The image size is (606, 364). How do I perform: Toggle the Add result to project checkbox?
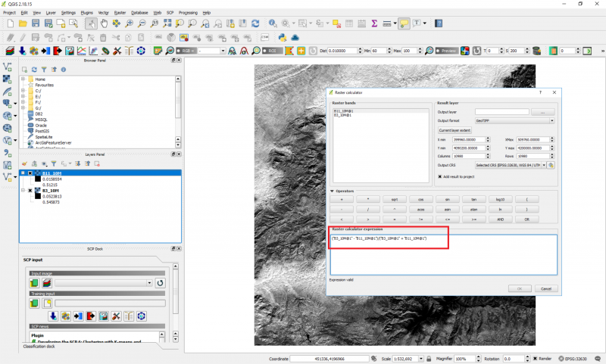[441, 176]
